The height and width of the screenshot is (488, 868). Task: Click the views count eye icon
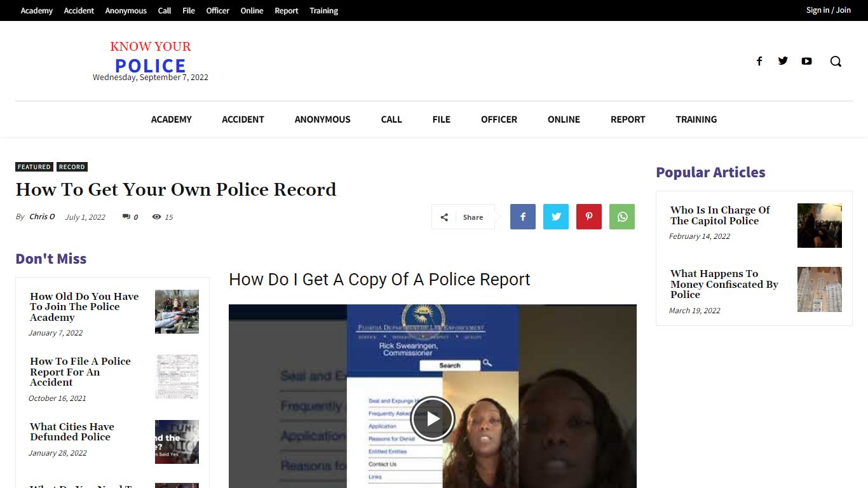click(x=156, y=217)
